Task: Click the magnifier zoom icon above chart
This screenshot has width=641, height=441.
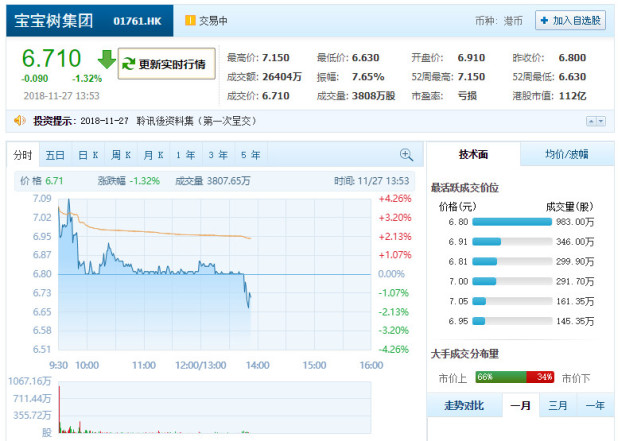Action: click(x=406, y=155)
